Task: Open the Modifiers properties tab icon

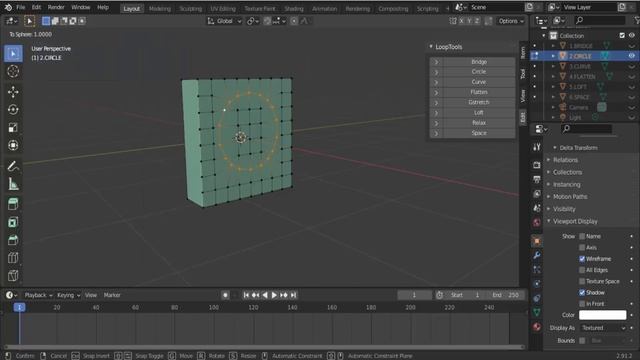Action: 537,256
